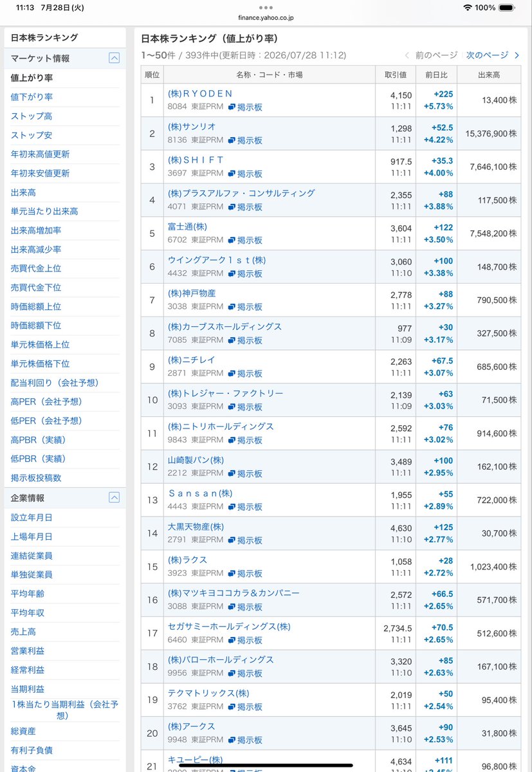Select 年初来高値更新 ranking
Viewport: 532px width, 772px height.
pyautogui.click(x=40, y=154)
